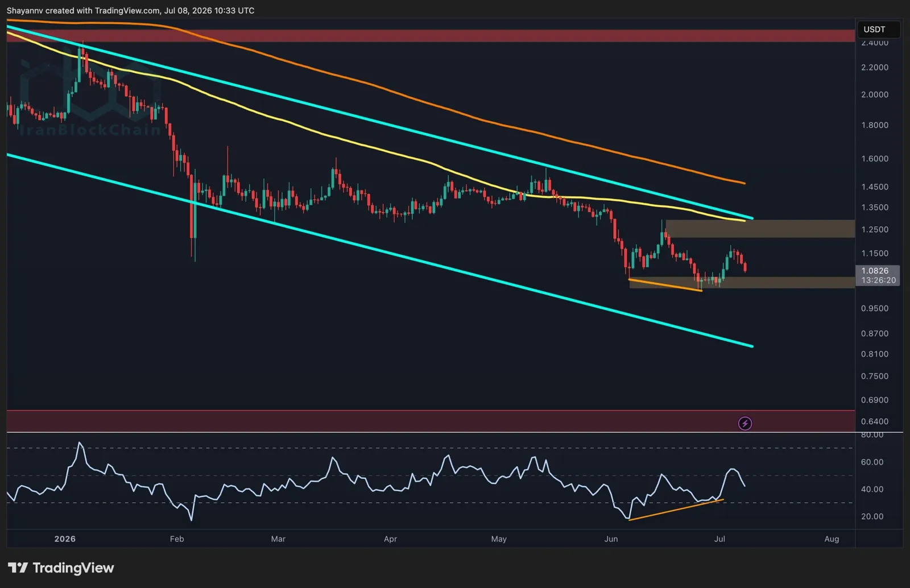
Task: Click the RSI 20.00 scale label
Action: tap(872, 516)
